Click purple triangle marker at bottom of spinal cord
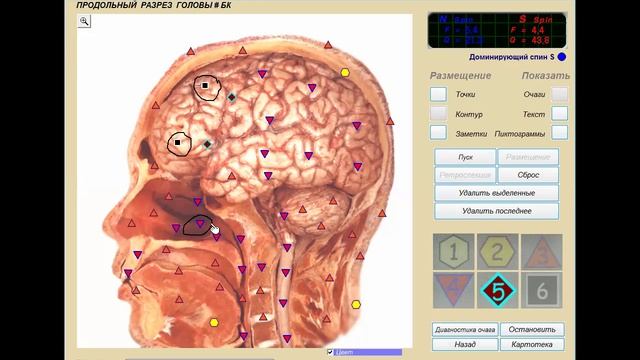640x360 pixels. pos(287,338)
